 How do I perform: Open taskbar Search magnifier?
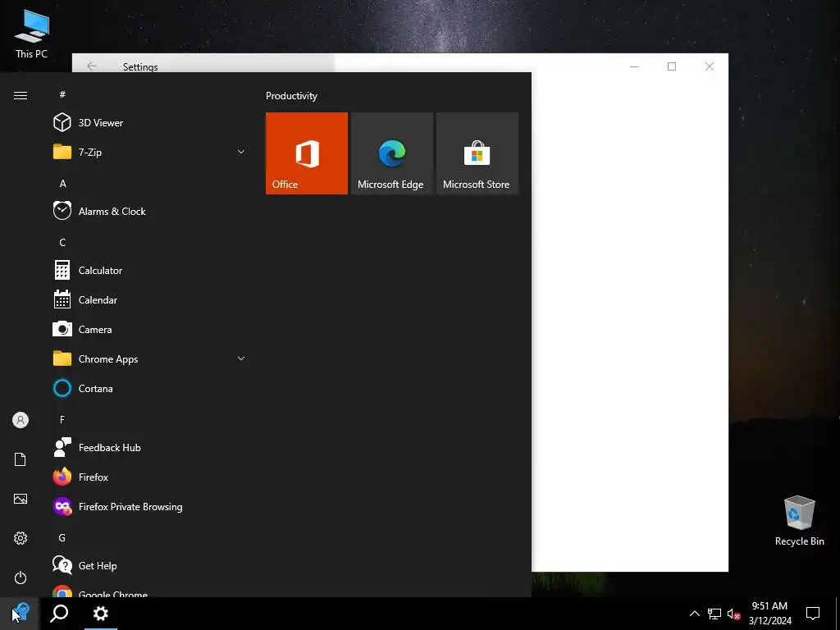[x=59, y=614]
